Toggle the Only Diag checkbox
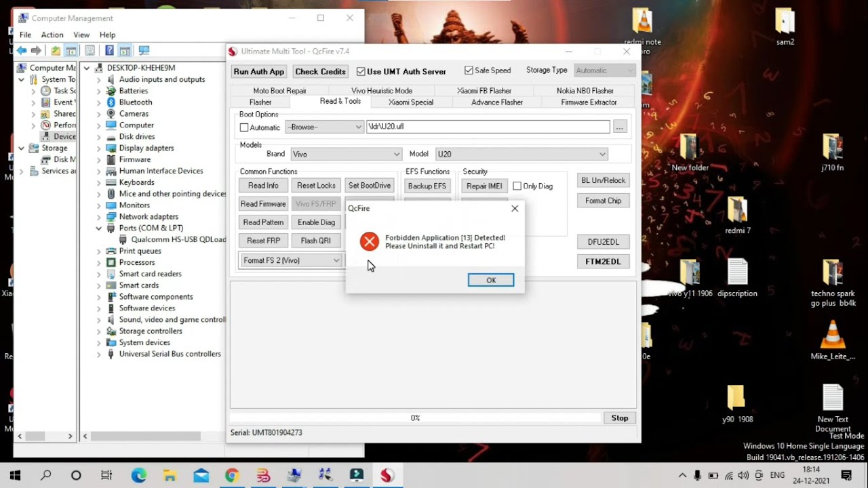 pos(517,186)
